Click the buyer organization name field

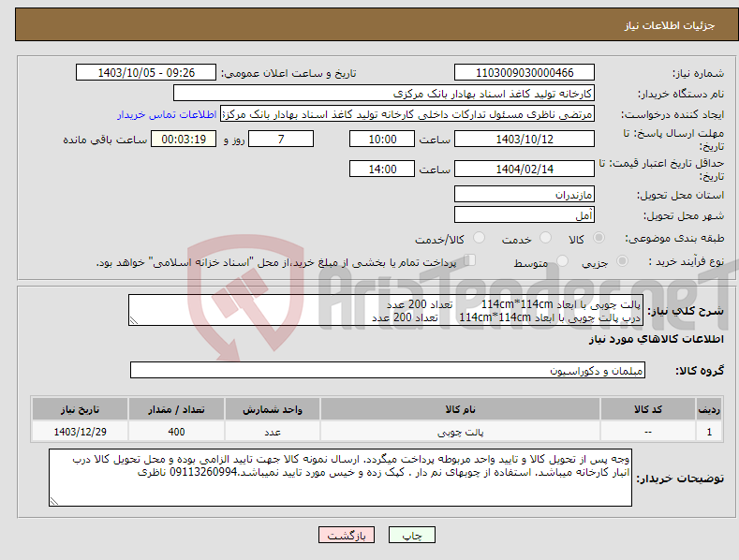point(384,94)
